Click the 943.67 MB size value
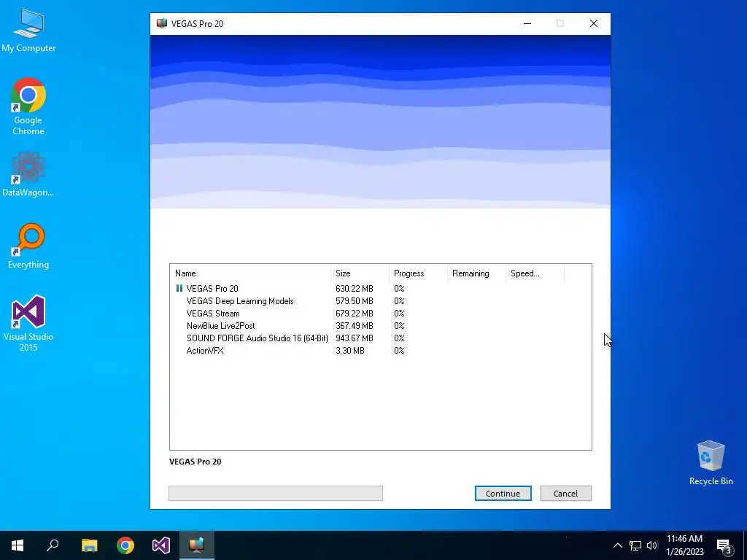Screen dimensions: 747x560 click(x=355, y=338)
